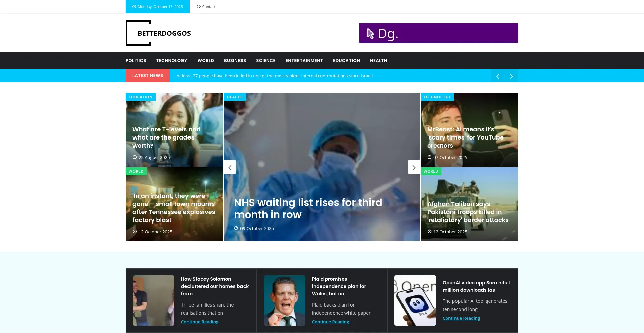Click the Dg. cursor banner advertisement
This screenshot has width=644, height=333.
click(x=438, y=33)
